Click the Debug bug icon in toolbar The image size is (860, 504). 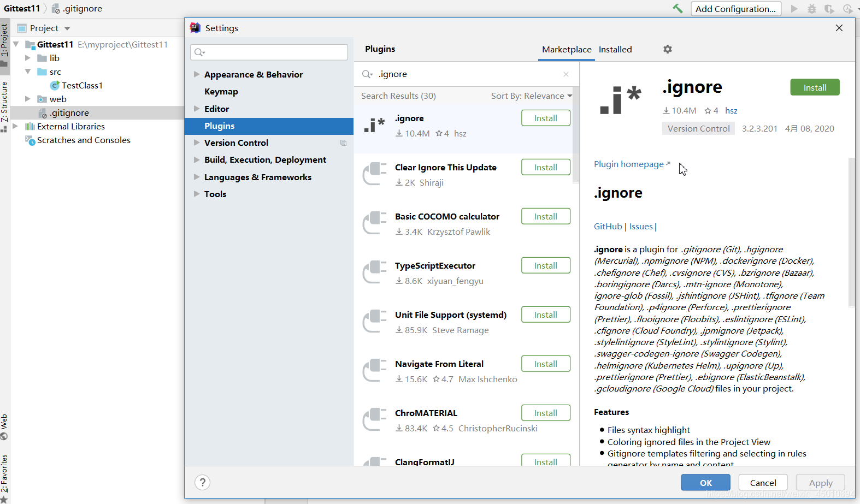click(812, 9)
